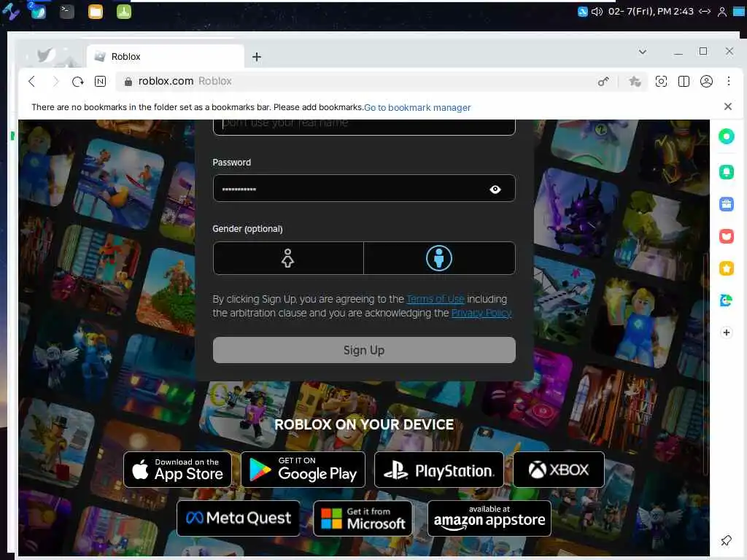This screenshot has width=747, height=560.
Task: Select the Roblox tab
Action: point(166,56)
